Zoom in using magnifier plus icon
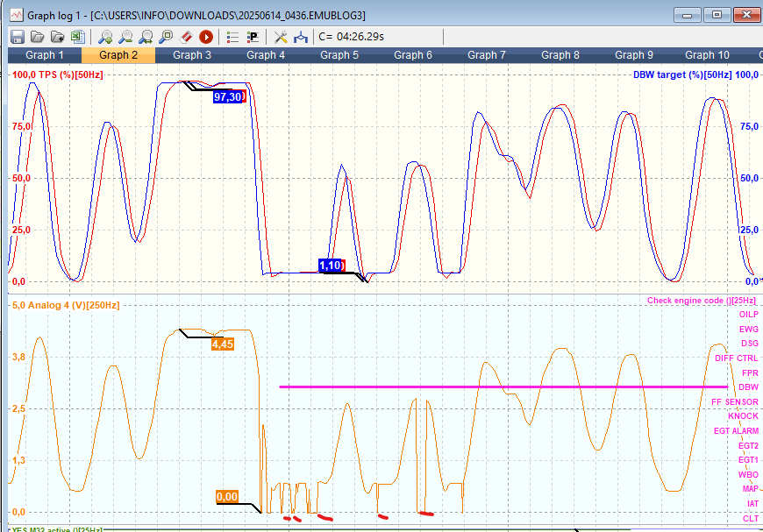Screen dimensions: 763x532 (x=105, y=37)
